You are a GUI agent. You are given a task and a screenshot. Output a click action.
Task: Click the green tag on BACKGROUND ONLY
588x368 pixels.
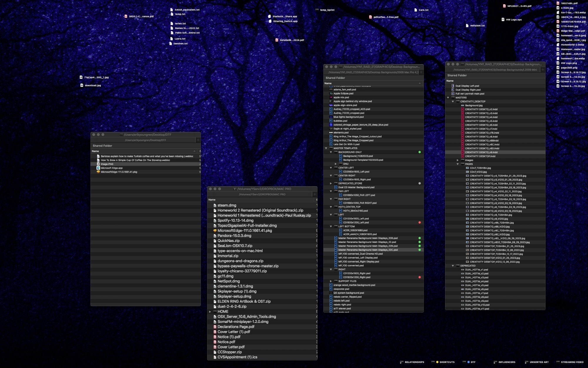click(420, 152)
